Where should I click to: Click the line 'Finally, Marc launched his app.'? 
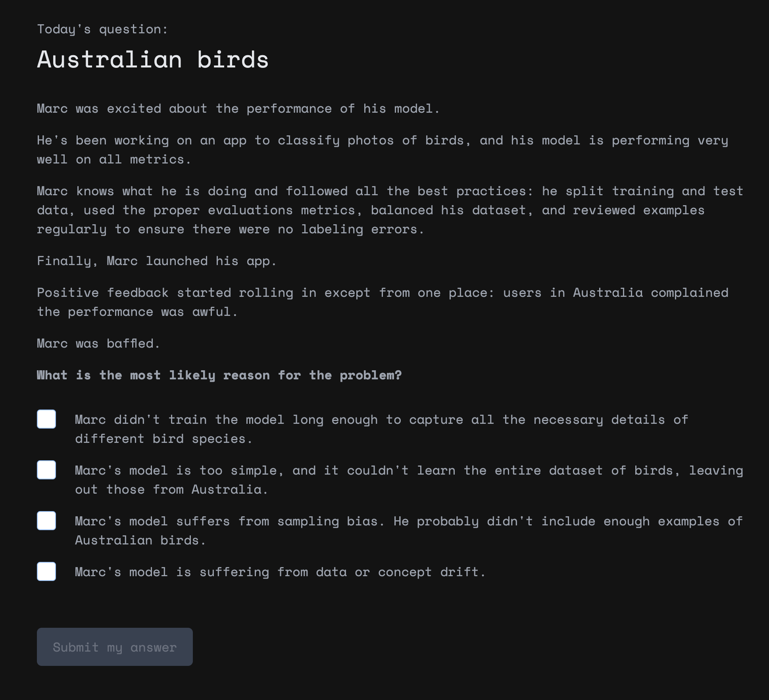tap(157, 261)
